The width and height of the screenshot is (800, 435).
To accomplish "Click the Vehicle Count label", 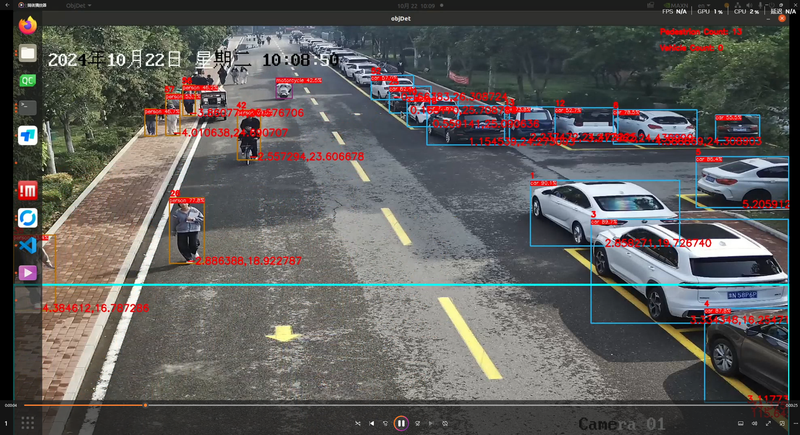I will (x=691, y=48).
